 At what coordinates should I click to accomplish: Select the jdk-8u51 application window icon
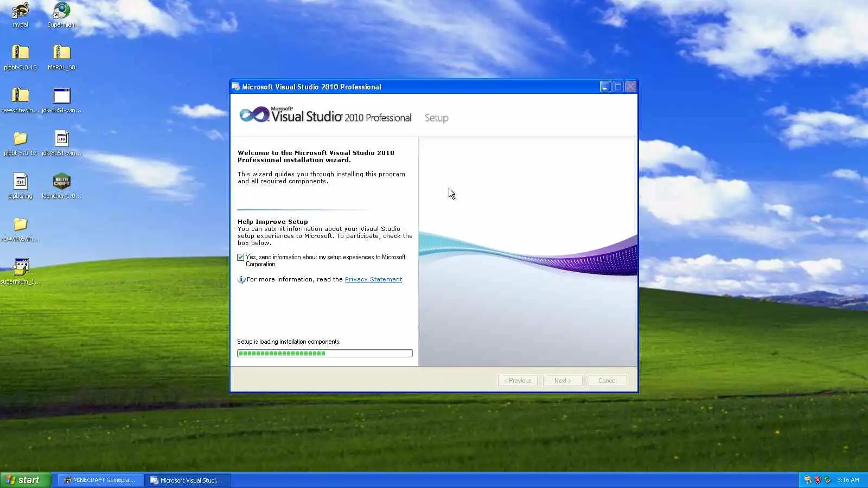[x=61, y=95]
